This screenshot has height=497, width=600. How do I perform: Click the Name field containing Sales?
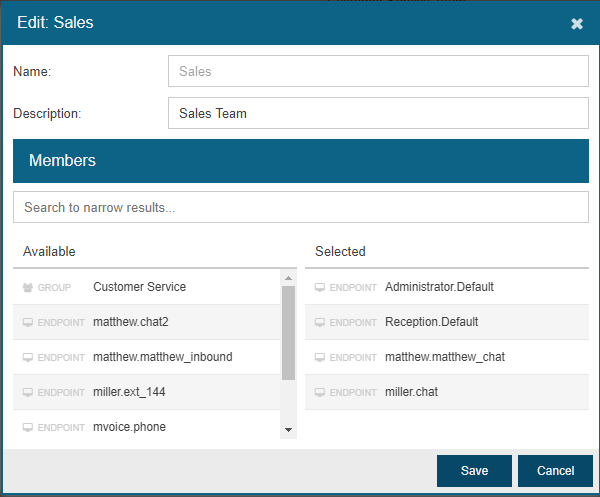point(378,71)
